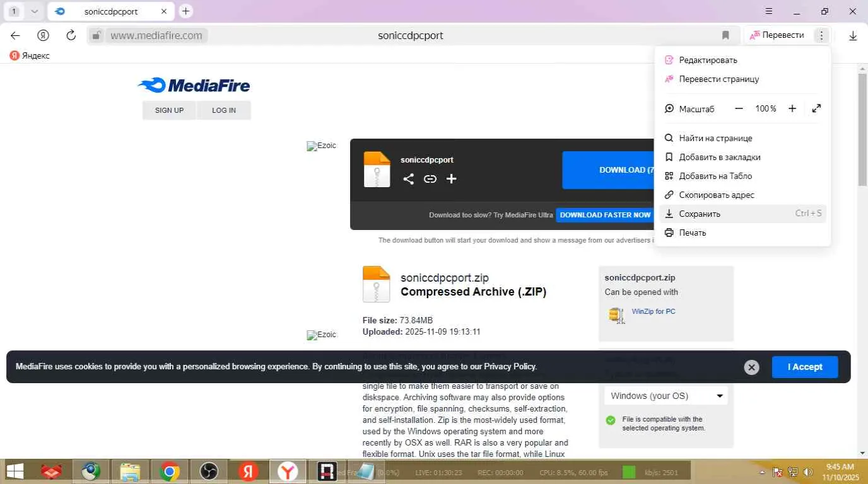This screenshot has width=868, height=484.
Task: Open the Яндекс bookmark
Action: point(30,55)
